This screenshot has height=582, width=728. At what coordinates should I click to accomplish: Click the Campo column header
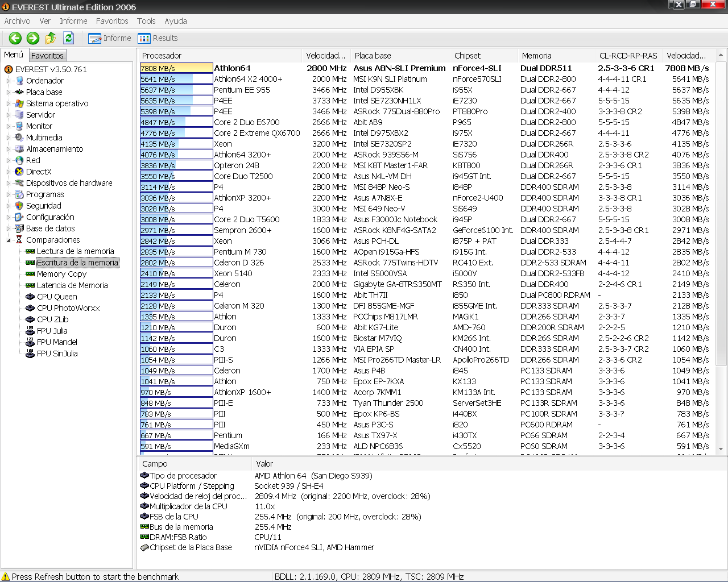(195, 464)
